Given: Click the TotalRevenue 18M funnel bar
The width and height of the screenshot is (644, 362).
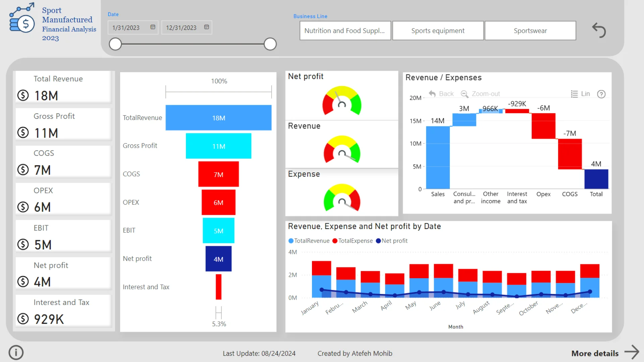Looking at the screenshot, I should [218, 118].
